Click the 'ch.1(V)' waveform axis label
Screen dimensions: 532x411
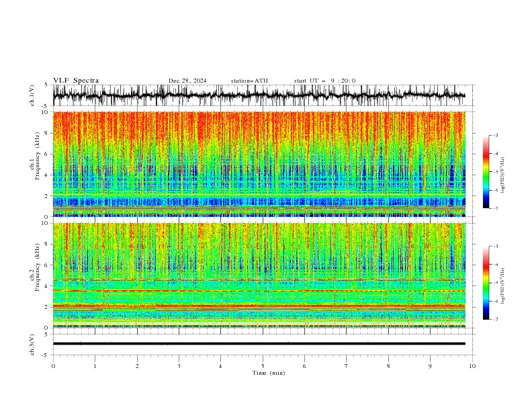32,95
